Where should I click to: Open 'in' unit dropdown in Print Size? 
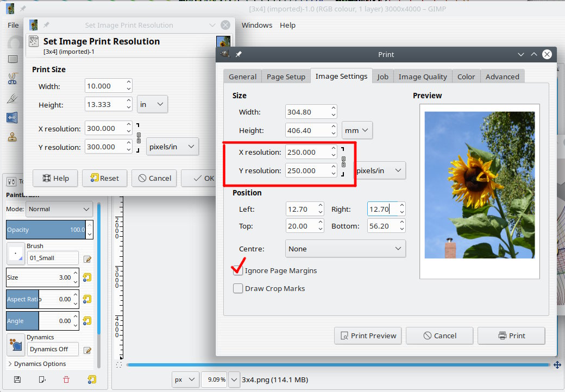(152, 104)
